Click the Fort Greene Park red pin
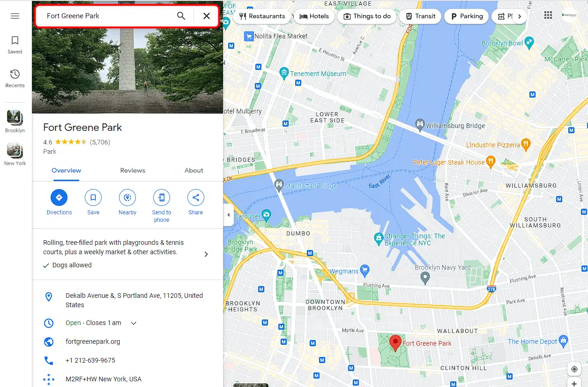Viewport: 588px width, 387px height. click(x=395, y=343)
